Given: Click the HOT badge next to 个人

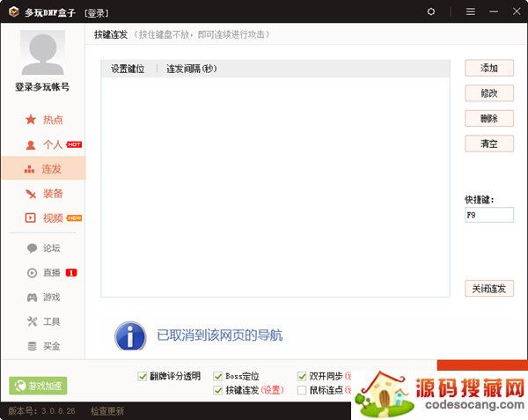Looking at the screenshot, I should tap(74, 144).
